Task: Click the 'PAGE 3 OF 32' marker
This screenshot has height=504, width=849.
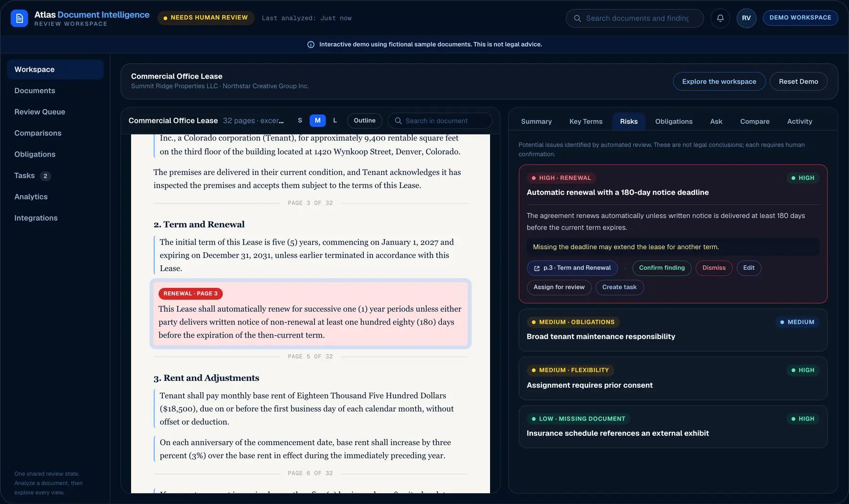Action: coord(310,203)
